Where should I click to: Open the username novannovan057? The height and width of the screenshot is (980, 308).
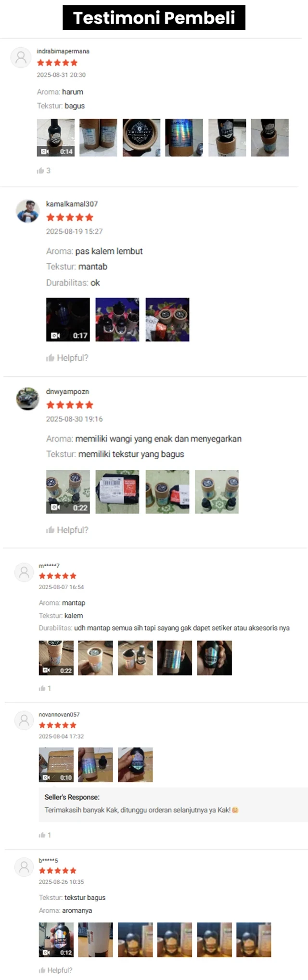59,714
